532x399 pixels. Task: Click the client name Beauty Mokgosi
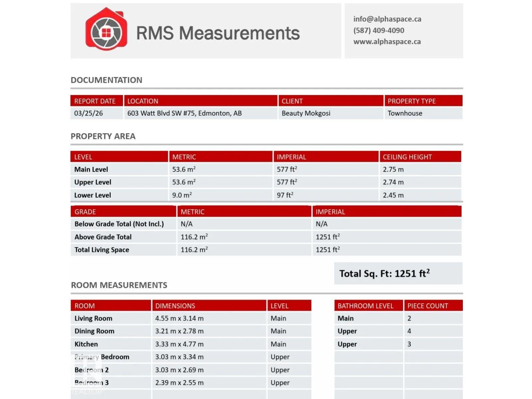306,113
